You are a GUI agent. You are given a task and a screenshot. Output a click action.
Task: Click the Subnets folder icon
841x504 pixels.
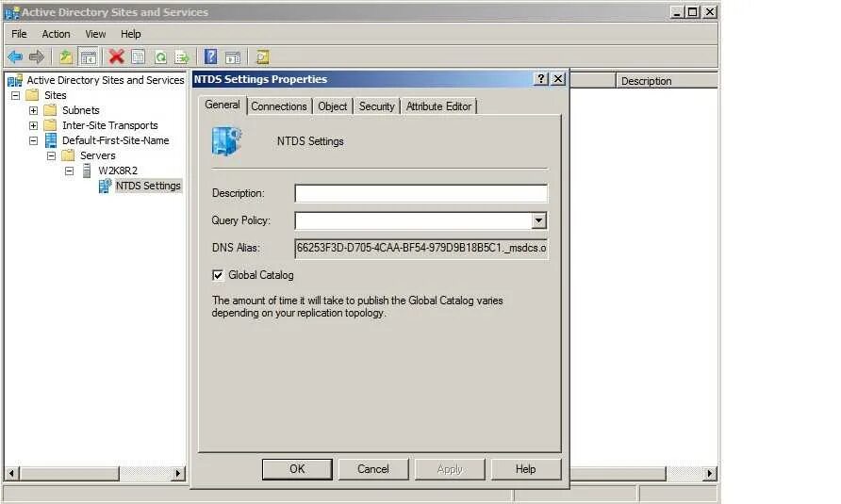point(50,110)
